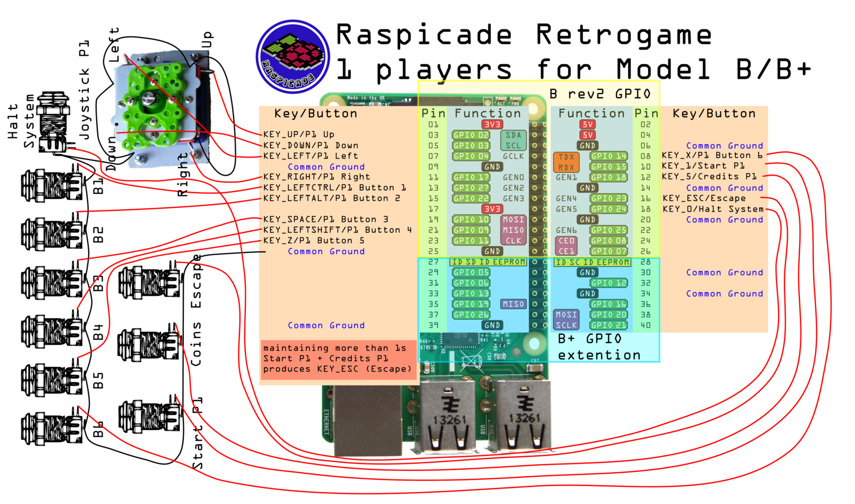The image size is (855, 504).
Task: Select the red 3V3 pin 01 label
Action: click(x=492, y=124)
